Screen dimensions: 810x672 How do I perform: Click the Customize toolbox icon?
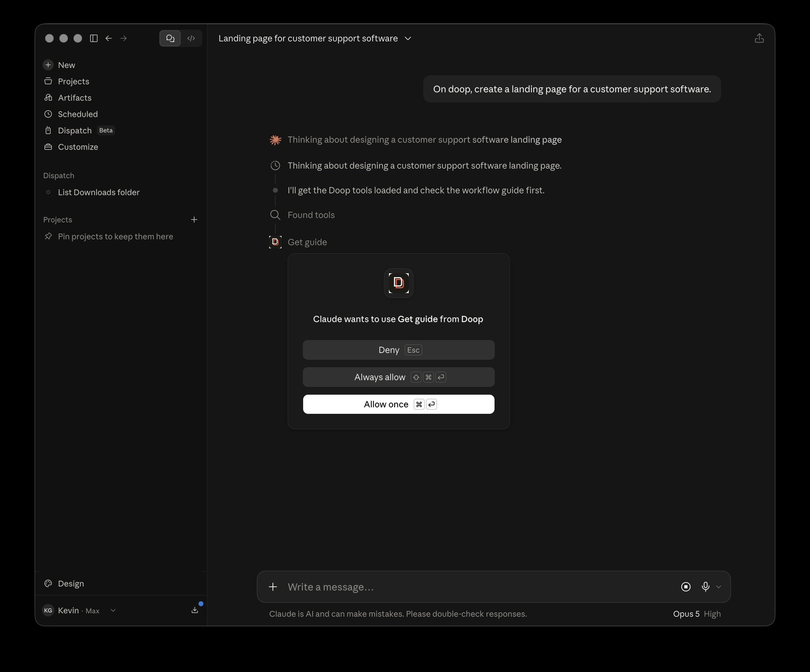pyautogui.click(x=48, y=147)
